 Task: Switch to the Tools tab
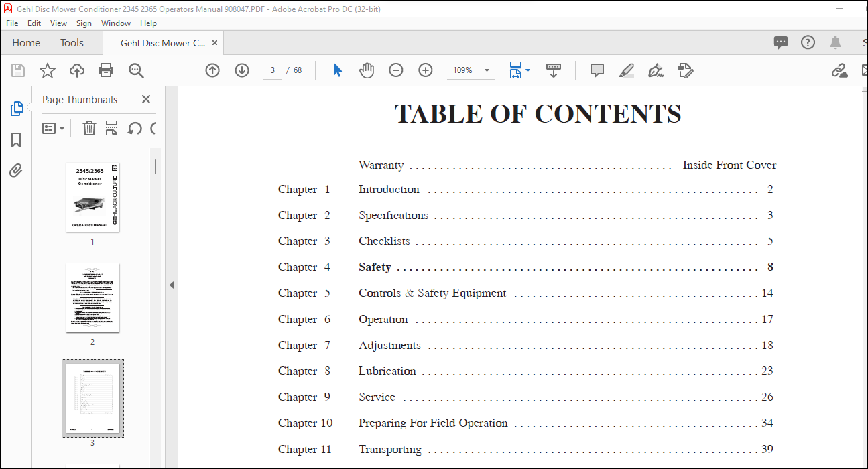tap(72, 43)
